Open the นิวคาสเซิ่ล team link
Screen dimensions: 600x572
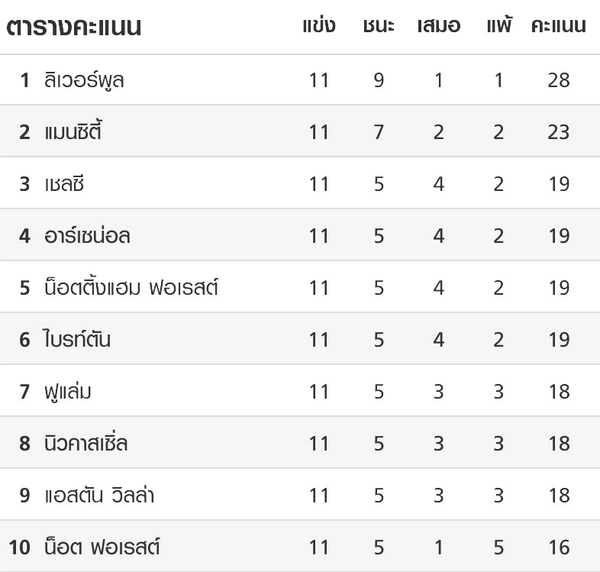86,443
